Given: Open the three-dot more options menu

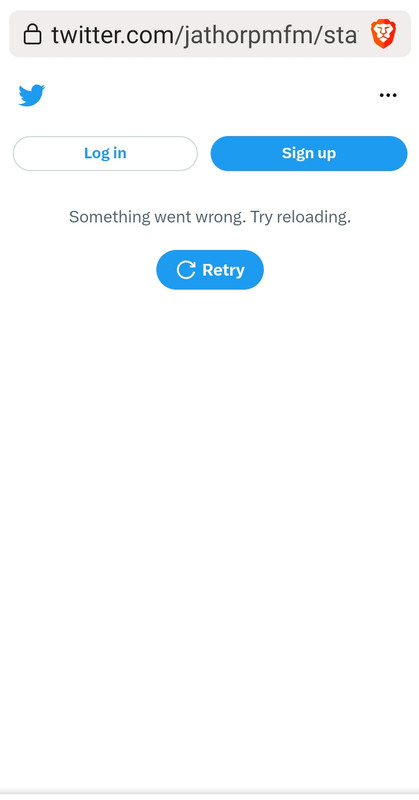Looking at the screenshot, I should tap(388, 95).
